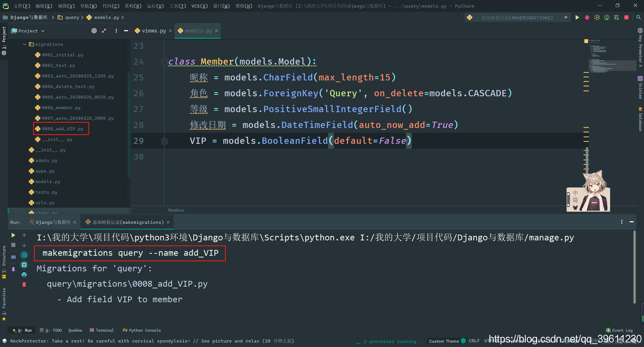Run the makemigrations configuration (green play)
The height and width of the screenshot is (347, 644).
[577, 18]
